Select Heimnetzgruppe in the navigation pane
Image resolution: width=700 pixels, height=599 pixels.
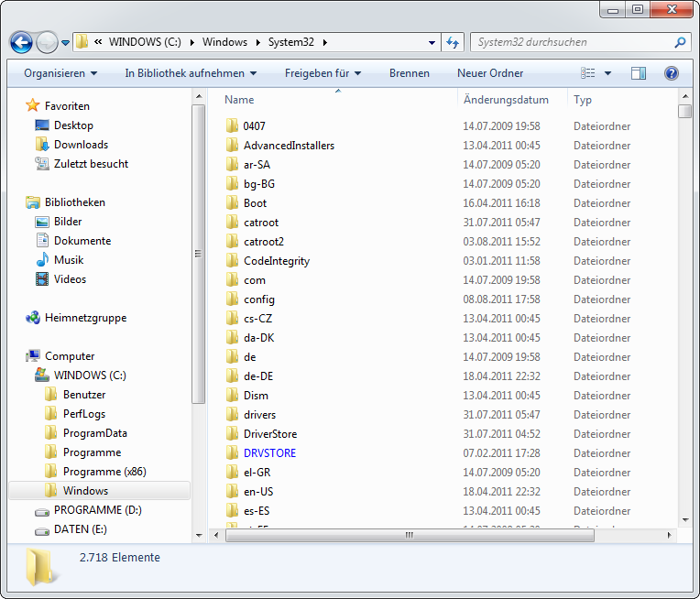tap(86, 317)
